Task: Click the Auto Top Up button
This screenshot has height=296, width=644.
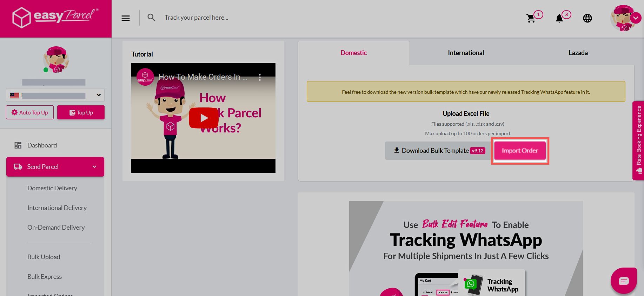Action: [30, 112]
